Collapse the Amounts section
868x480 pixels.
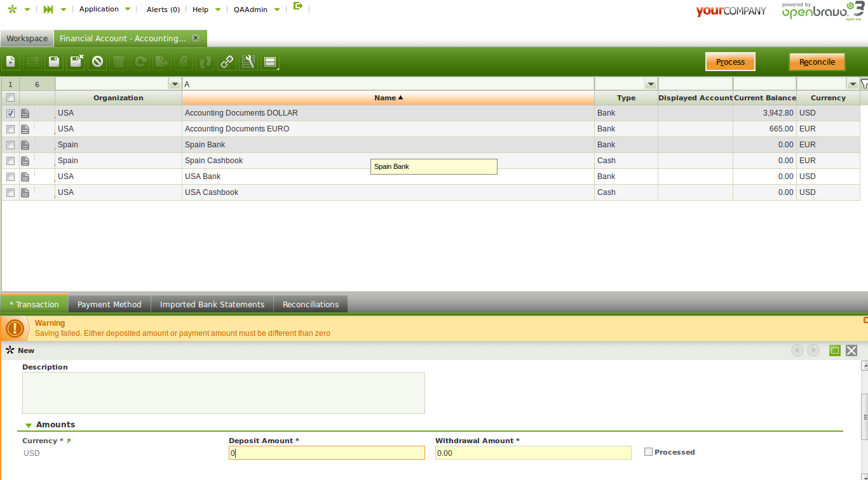click(29, 425)
